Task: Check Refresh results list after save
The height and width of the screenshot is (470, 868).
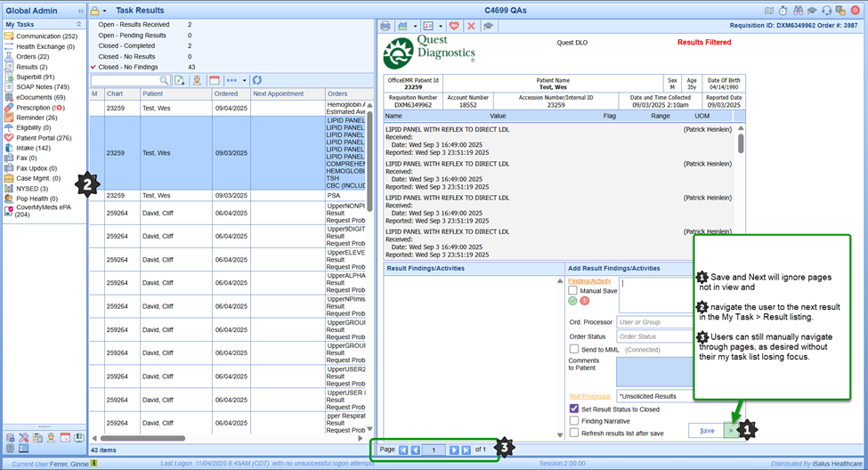Action: point(574,433)
